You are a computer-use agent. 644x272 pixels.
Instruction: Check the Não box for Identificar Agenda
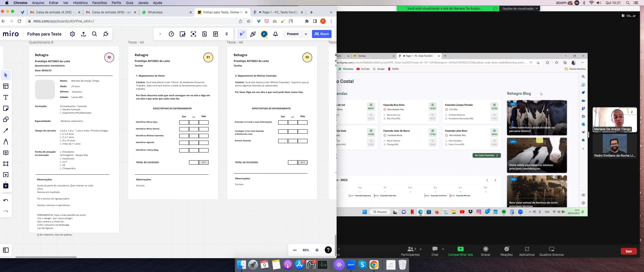[x=204, y=143]
